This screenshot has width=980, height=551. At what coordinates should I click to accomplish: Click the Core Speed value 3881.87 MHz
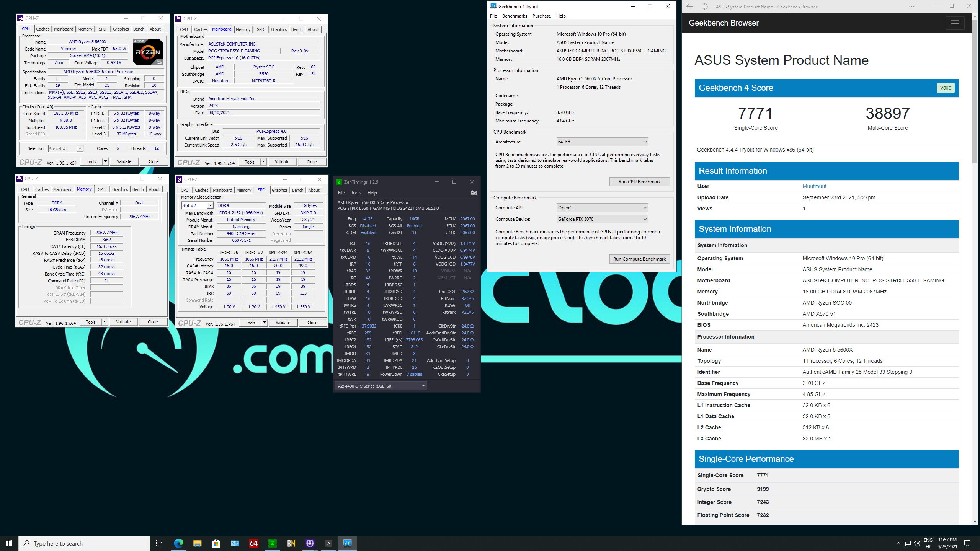[x=66, y=113]
